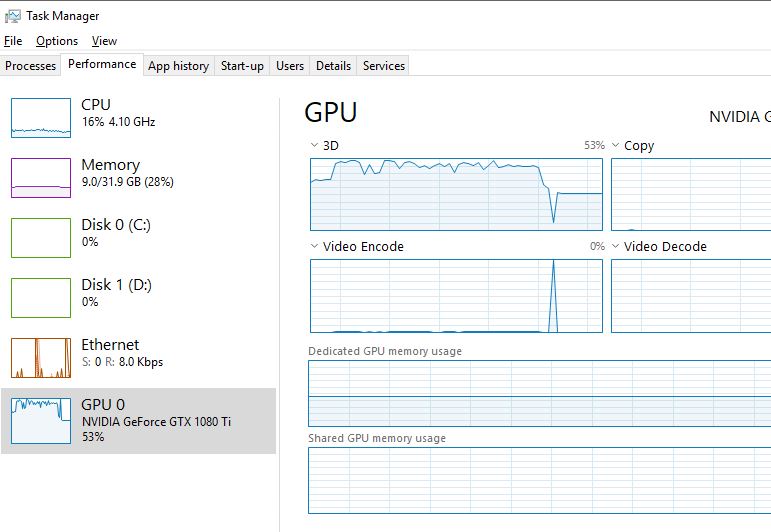Select the Memory usage mini graph

click(x=41, y=178)
